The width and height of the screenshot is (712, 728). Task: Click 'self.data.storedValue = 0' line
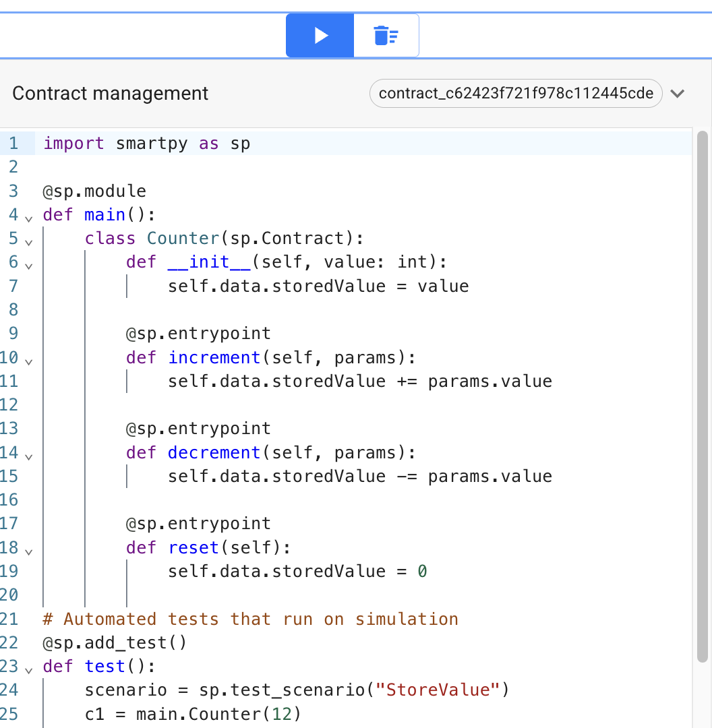(297, 571)
